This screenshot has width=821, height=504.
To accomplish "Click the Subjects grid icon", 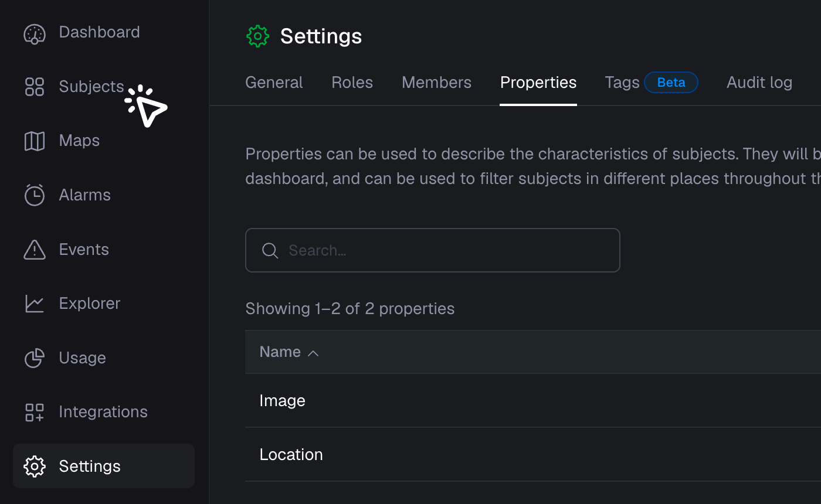I will tap(35, 87).
